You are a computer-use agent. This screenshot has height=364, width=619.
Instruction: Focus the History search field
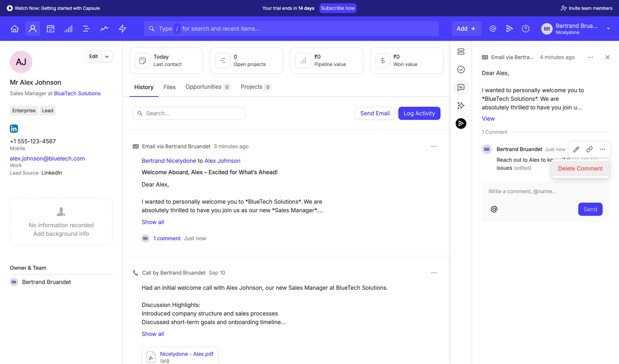click(x=189, y=113)
